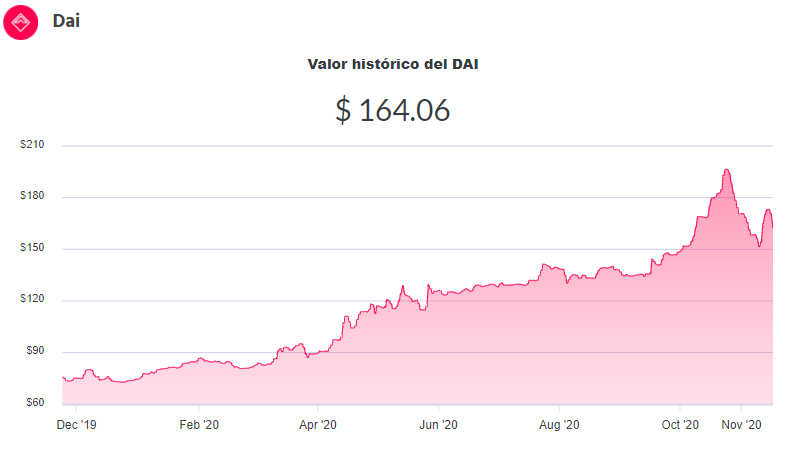The height and width of the screenshot is (449, 785).
Task: Select the Feb '20 axis label
Action: [x=199, y=425]
